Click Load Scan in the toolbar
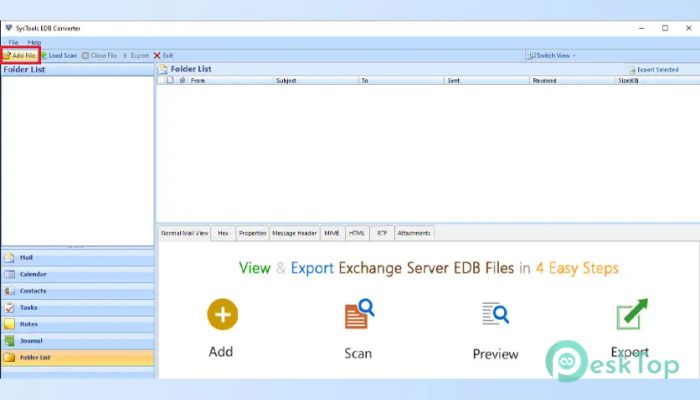This screenshot has width=700, height=400. 59,55
